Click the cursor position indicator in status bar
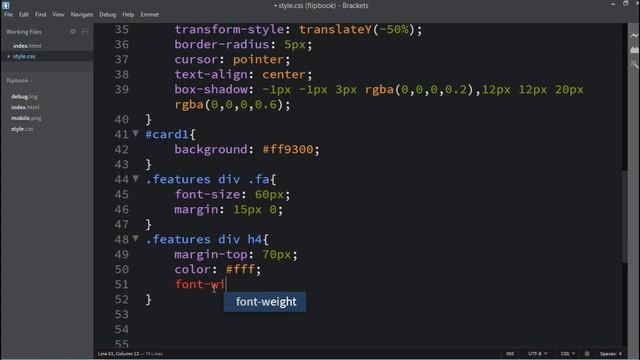Image resolution: width=640 pixels, height=360 pixels. (118, 353)
